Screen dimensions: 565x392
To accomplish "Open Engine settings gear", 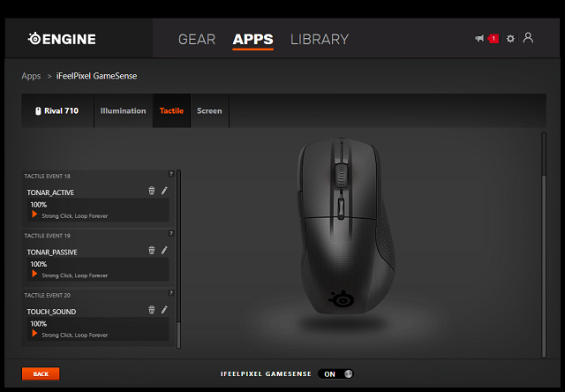I will 510,39.
